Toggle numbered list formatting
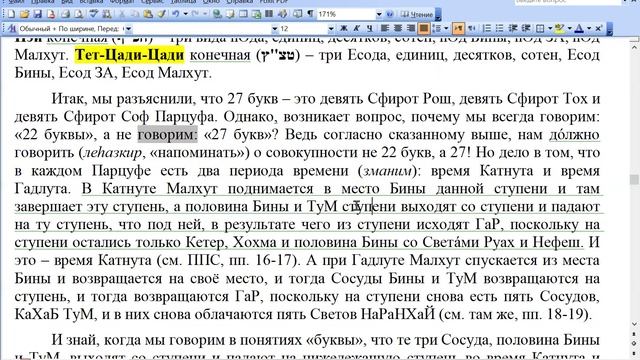 pyautogui.click(x=487, y=28)
